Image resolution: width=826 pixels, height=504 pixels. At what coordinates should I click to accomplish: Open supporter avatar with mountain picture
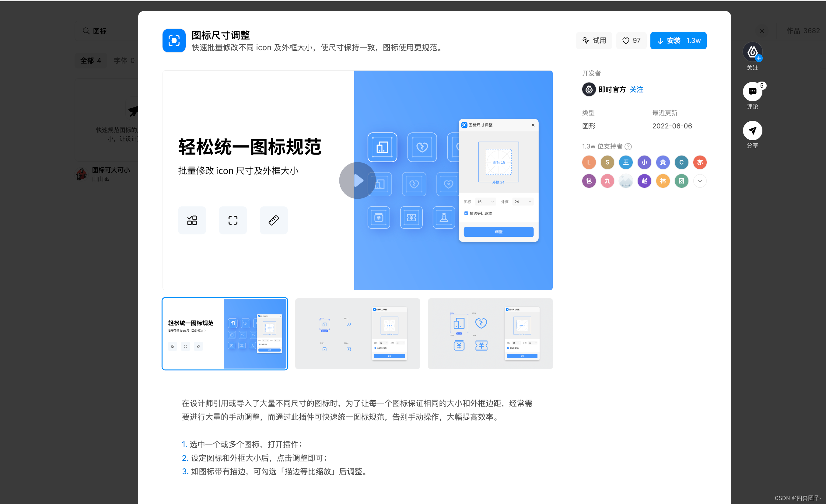coord(625,181)
